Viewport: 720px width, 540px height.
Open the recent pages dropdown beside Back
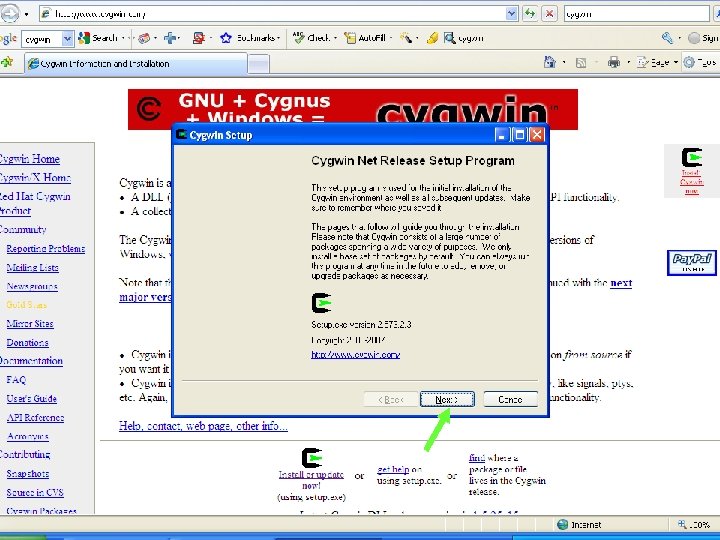pos(27,14)
